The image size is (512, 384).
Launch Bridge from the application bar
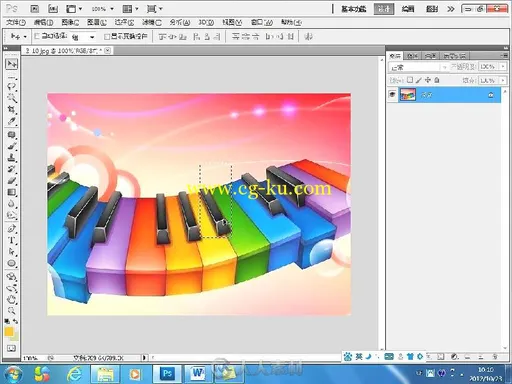[x=35, y=9]
